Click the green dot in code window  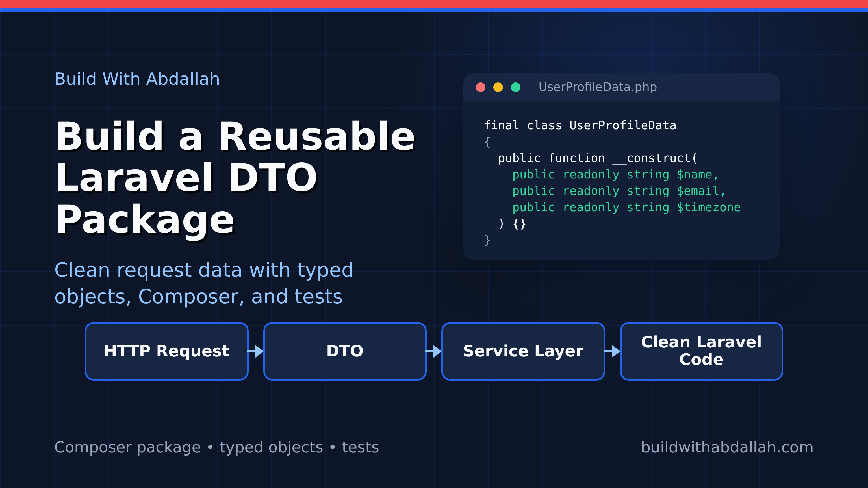pos(516,87)
